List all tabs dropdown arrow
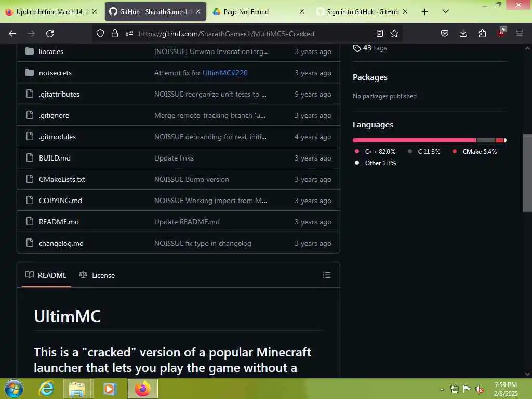 coord(446,11)
